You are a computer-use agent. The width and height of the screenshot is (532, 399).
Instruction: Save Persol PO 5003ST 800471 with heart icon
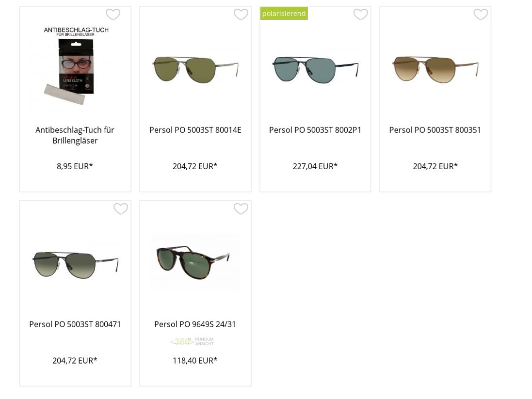pos(121,209)
